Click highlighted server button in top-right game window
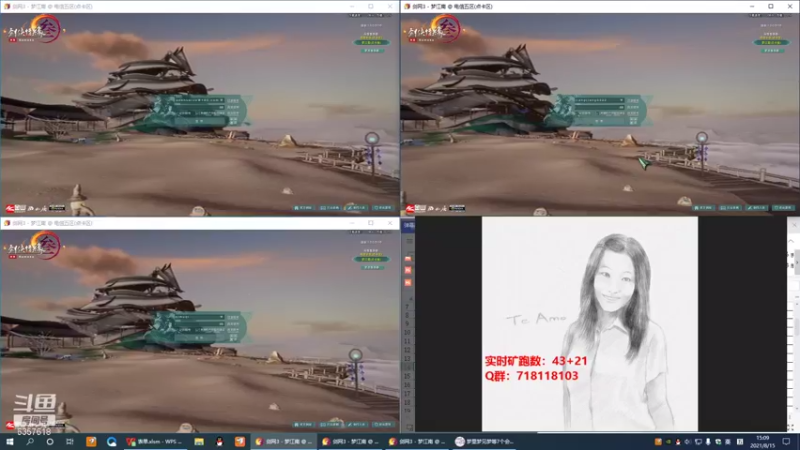The image size is (800, 450). click(771, 42)
